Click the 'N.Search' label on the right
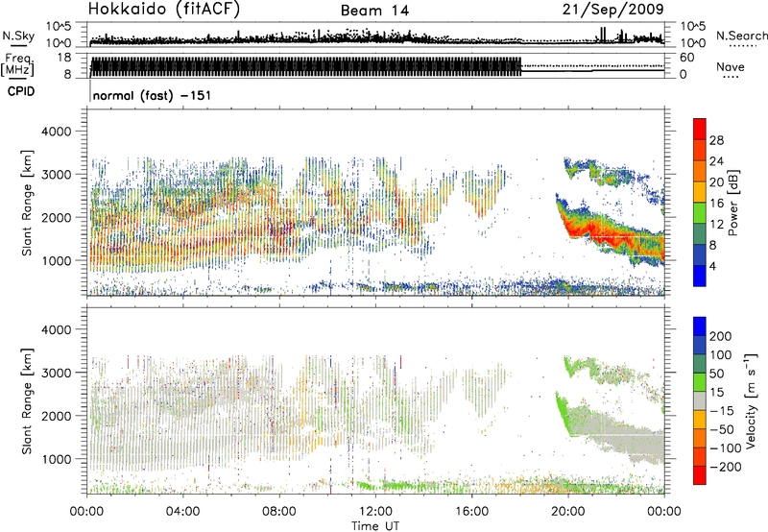768x532 pixels. tap(741, 36)
